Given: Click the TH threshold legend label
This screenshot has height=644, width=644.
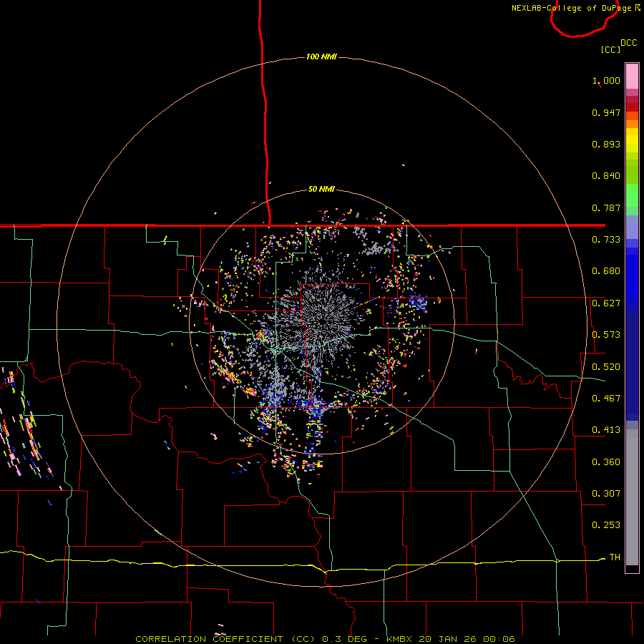Looking at the screenshot, I should [x=615, y=557].
